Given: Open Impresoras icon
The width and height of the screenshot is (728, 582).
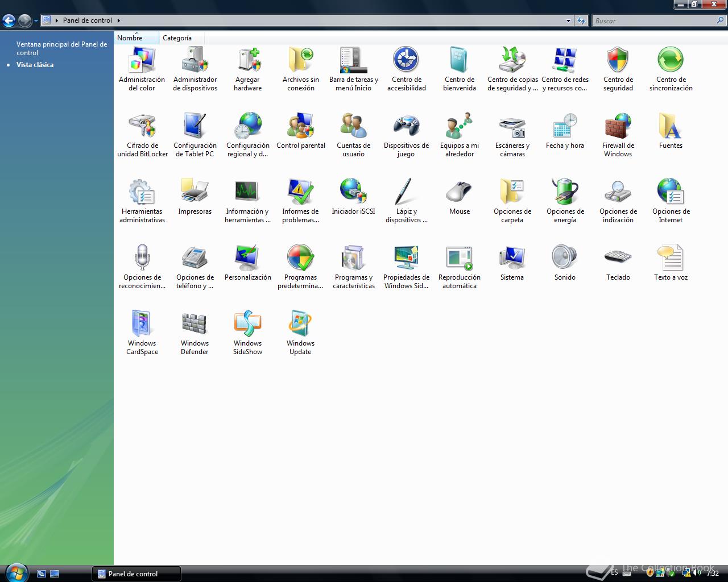Looking at the screenshot, I should [x=195, y=191].
